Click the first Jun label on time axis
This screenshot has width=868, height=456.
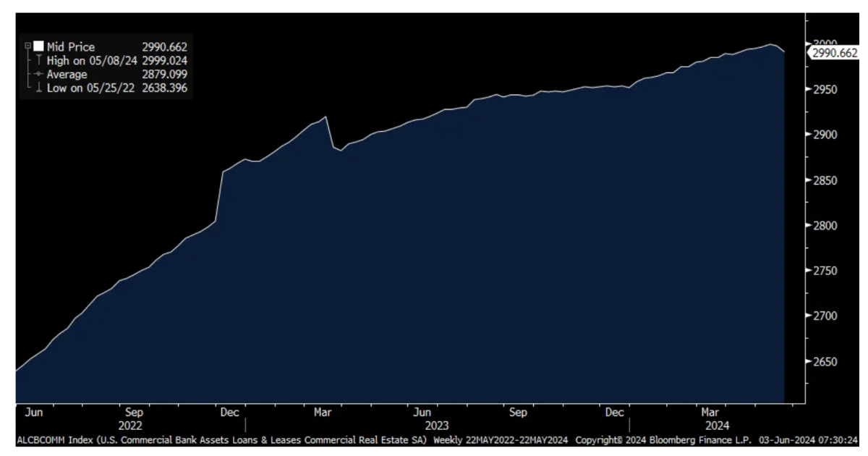pos(33,413)
